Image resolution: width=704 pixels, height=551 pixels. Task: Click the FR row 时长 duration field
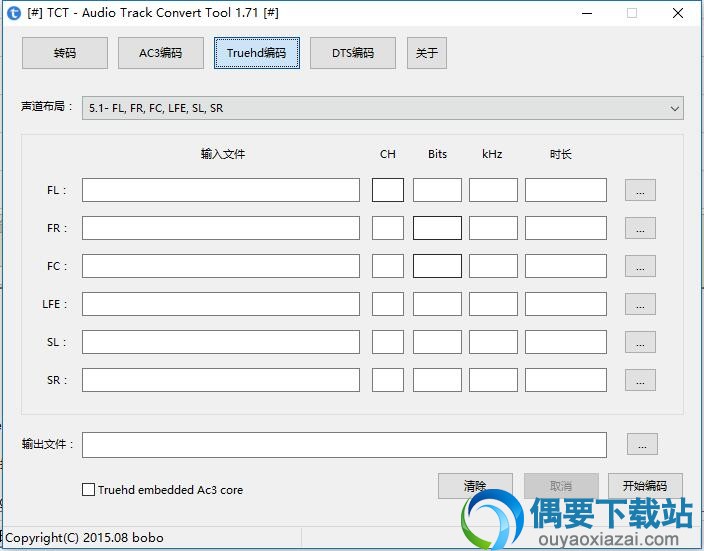[566, 228]
